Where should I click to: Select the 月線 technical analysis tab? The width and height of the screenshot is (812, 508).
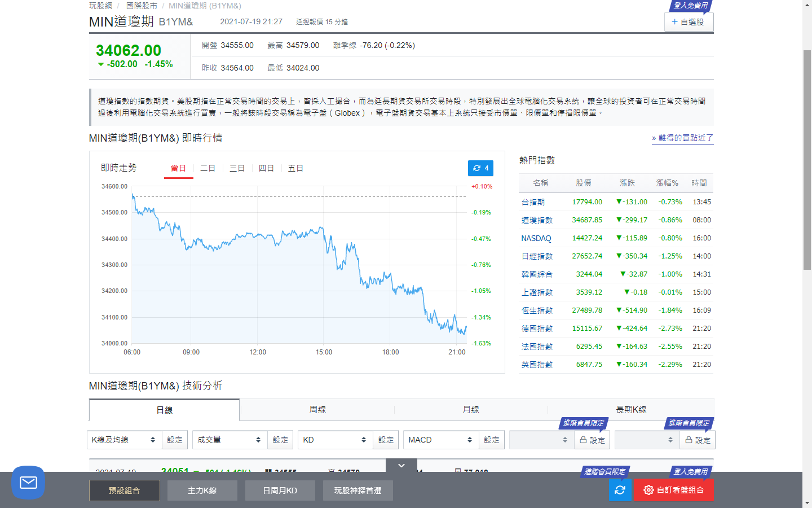click(x=471, y=410)
